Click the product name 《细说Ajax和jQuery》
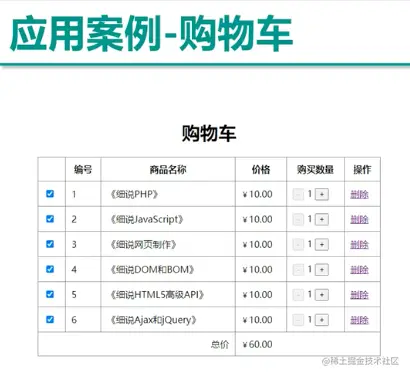Image resolution: width=410 pixels, height=377 pixels. coord(154,320)
